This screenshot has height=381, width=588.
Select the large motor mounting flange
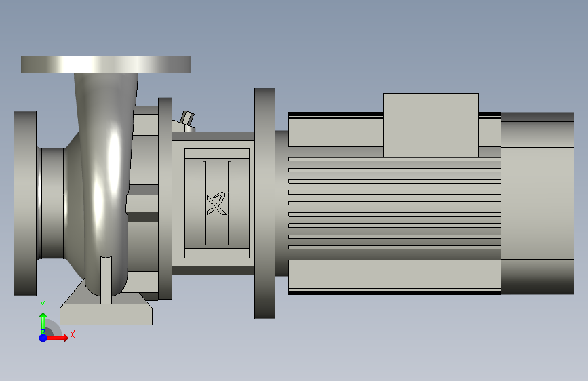[264, 203]
